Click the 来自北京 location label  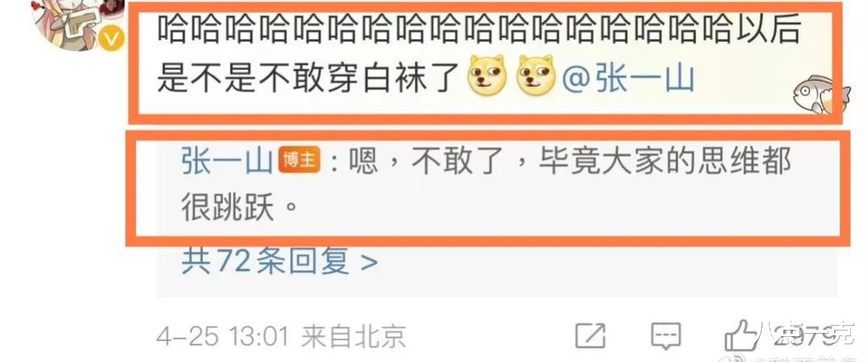(x=353, y=336)
